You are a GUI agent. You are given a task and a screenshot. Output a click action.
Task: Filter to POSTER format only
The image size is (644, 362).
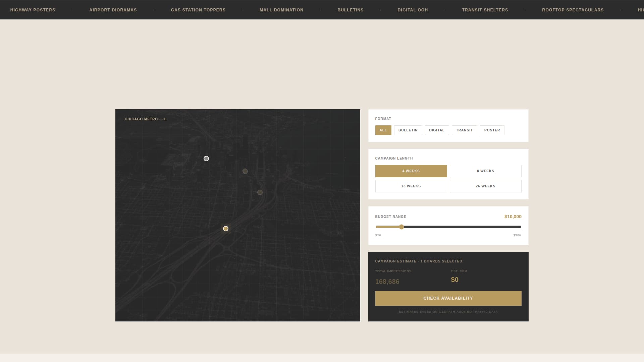tap(492, 130)
